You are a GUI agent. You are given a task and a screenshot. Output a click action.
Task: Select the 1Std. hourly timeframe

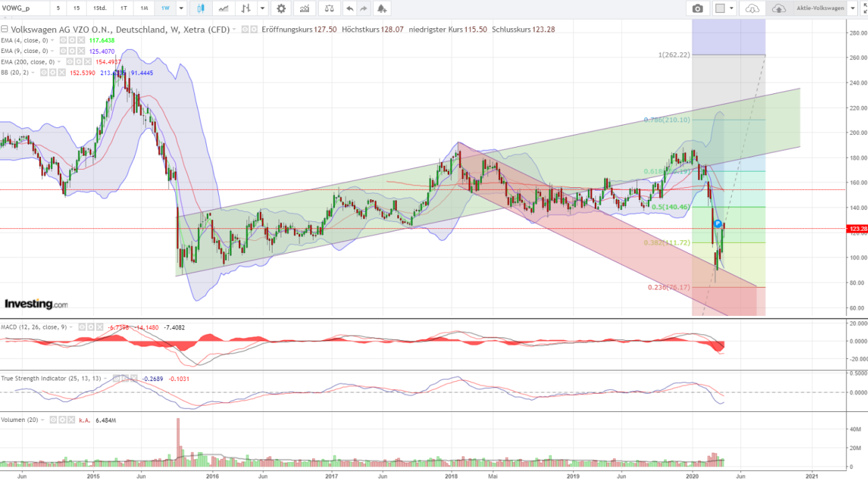[99, 9]
